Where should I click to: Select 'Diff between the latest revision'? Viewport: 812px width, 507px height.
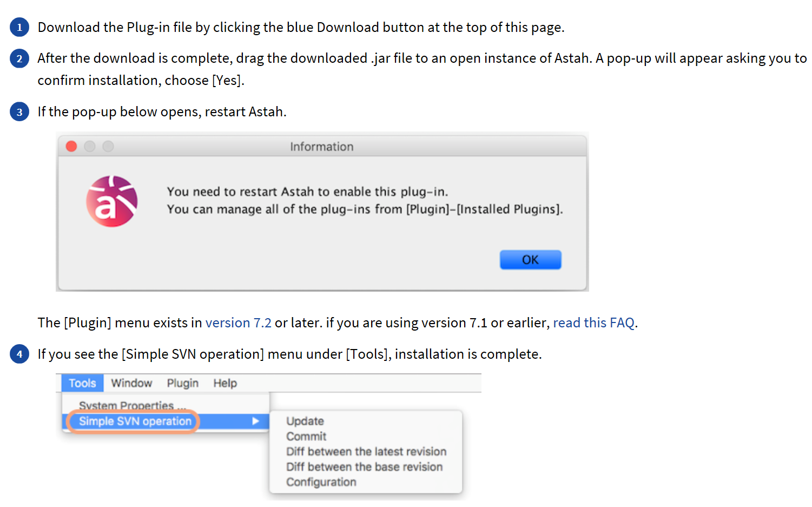click(x=366, y=451)
